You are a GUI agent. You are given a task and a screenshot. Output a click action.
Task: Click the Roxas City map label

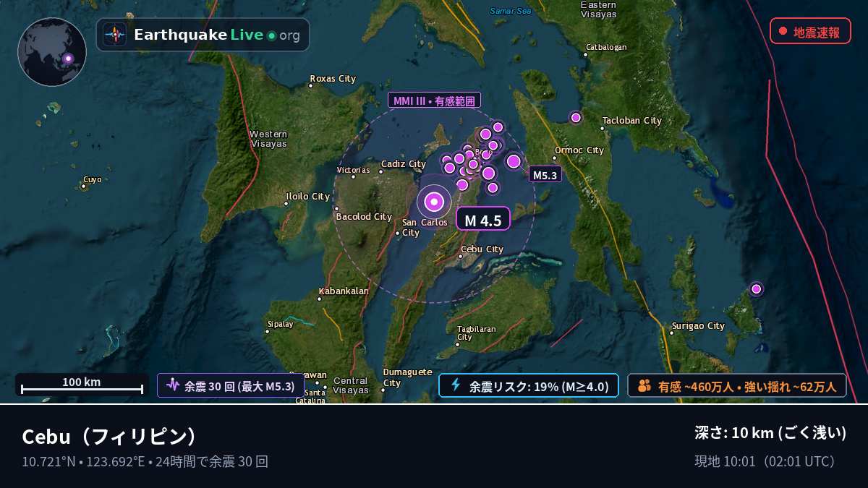tap(333, 78)
